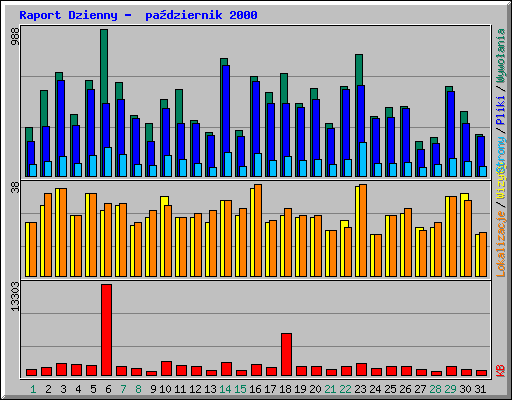The height and width of the screenshot is (400, 512).
Task: Click the tall red KB bar for day 6
Action: (107, 330)
